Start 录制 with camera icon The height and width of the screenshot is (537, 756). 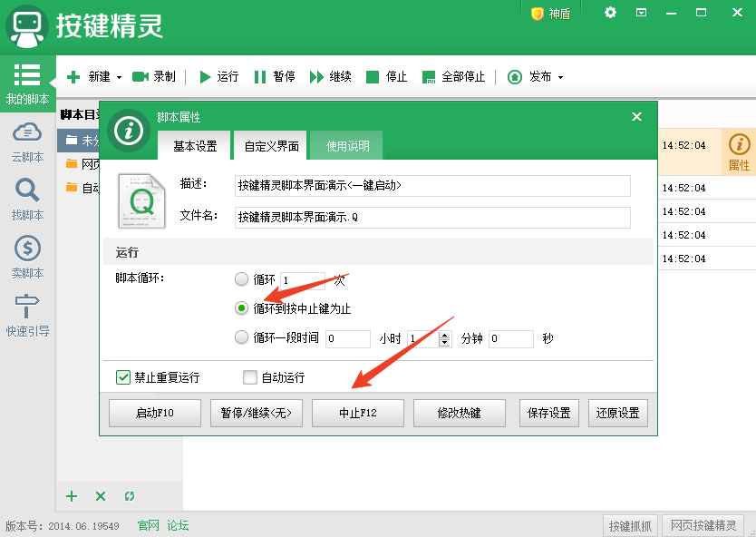coord(154,77)
